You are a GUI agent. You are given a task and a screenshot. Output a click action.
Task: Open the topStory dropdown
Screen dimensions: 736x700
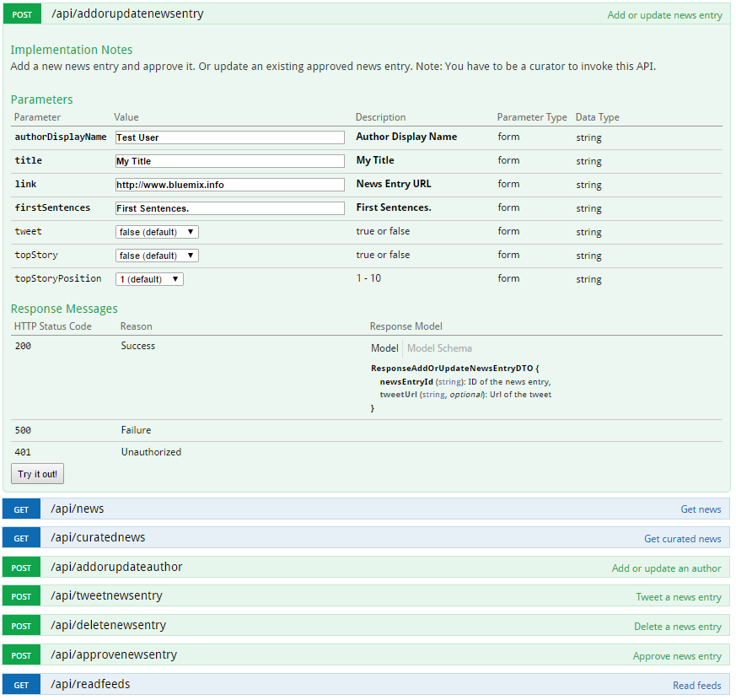pos(158,256)
